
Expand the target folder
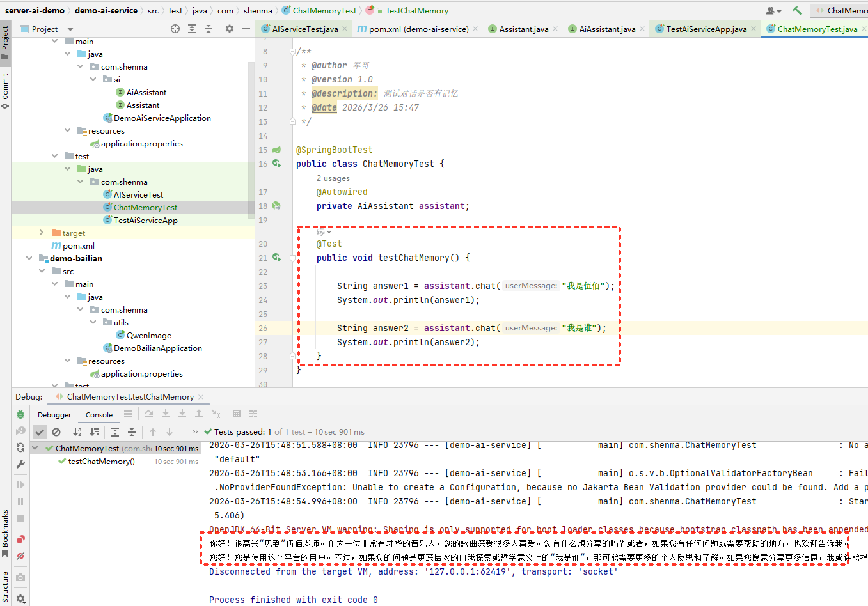click(x=42, y=233)
